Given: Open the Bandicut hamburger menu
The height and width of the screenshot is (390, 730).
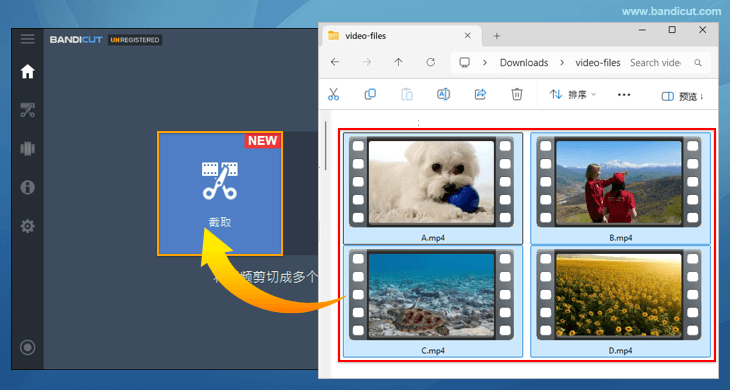Looking at the screenshot, I should point(27,39).
